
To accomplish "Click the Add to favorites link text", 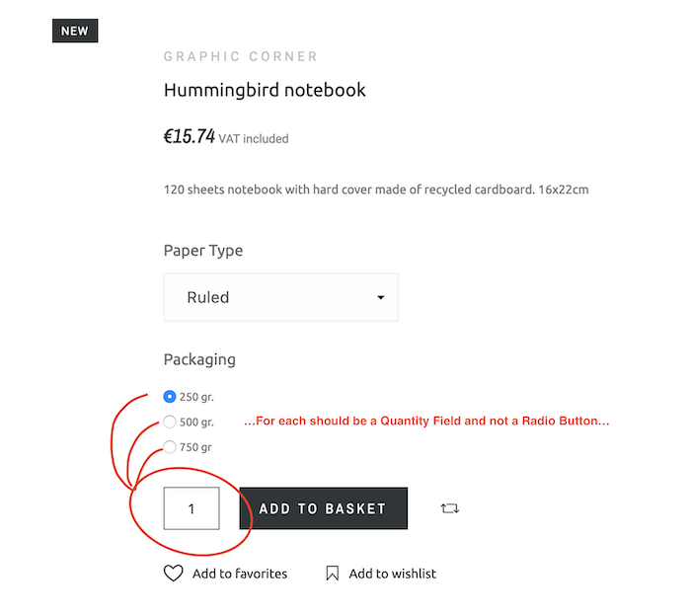I will click(x=240, y=574).
